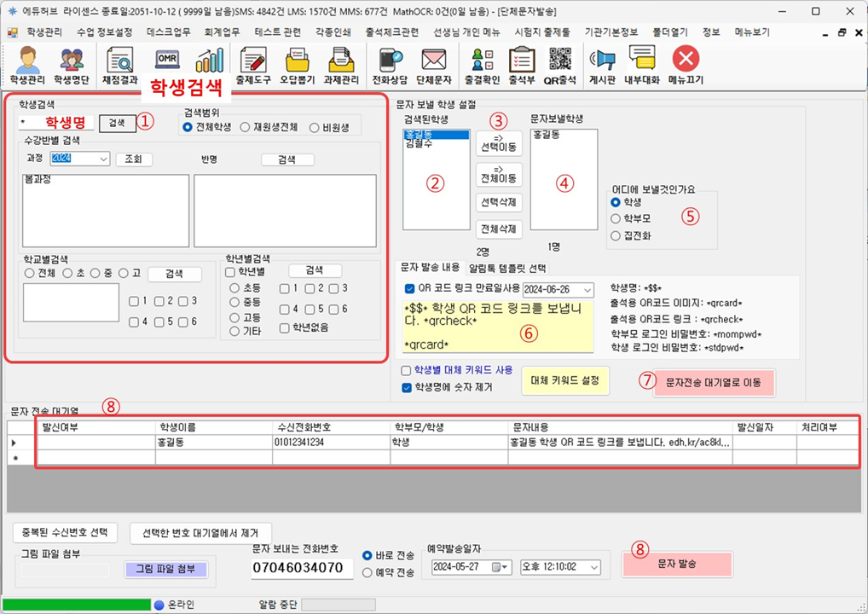Open the 회계업무 menu
The height and width of the screenshot is (614, 868).
pos(217,32)
